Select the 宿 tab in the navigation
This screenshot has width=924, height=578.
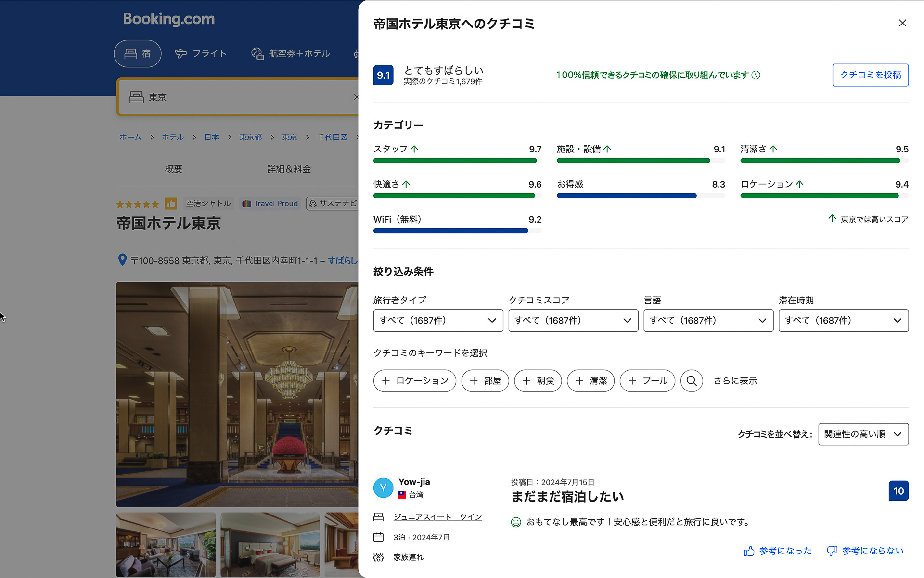click(138, 53)
